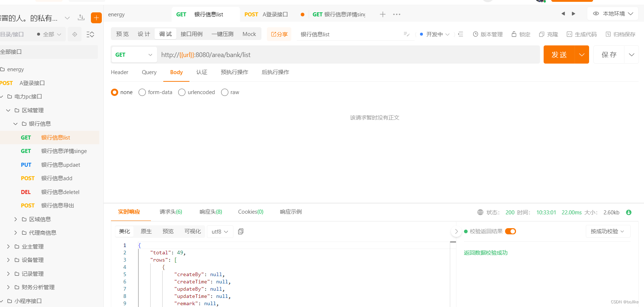Screen dimensions: 644x307
Task: Go to previous tabs with left arrow
Action: pos(563,13)
